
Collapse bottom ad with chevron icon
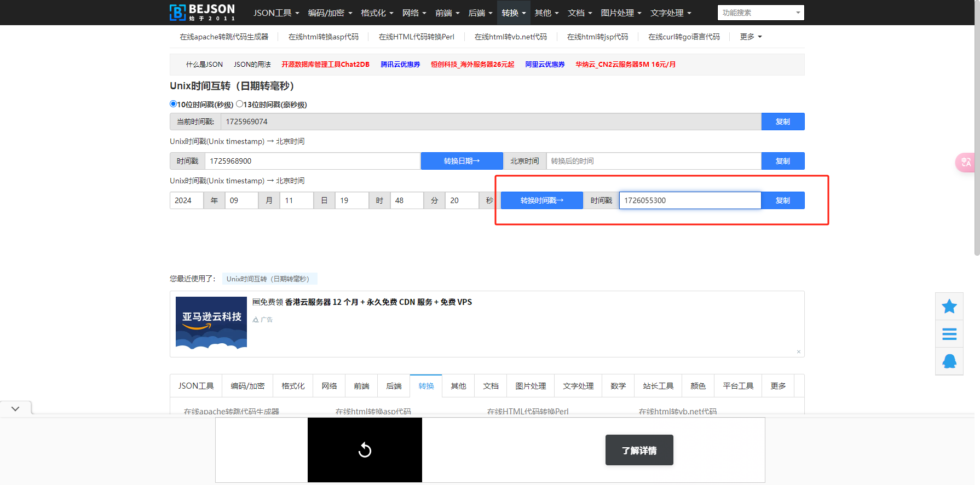15,408
